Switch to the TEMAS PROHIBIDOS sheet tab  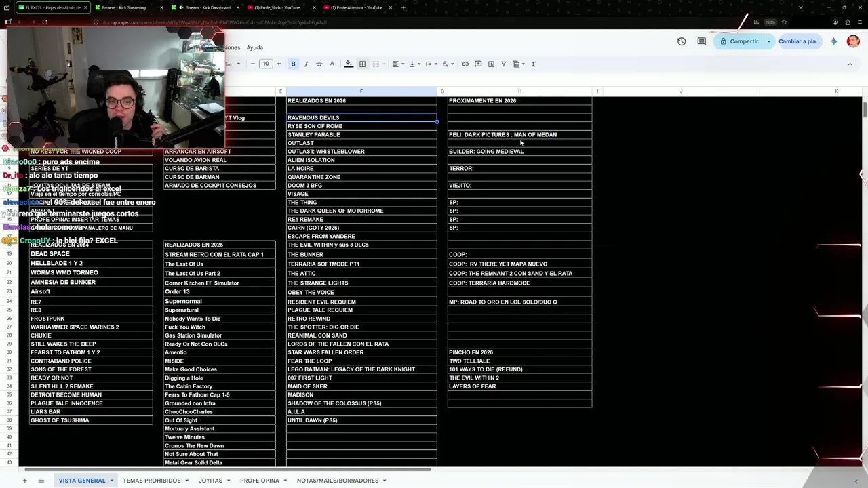152,481
